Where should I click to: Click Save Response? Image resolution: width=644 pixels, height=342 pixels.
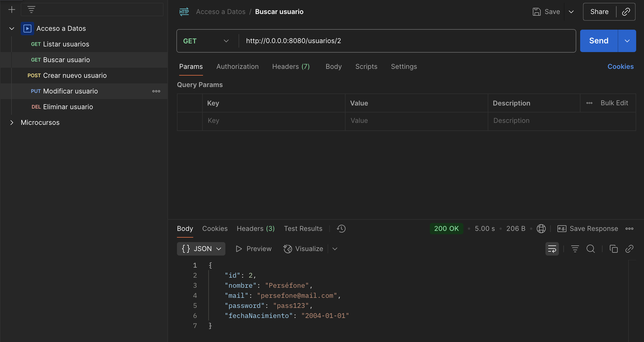pyautogui.click(x=588, y=229)
